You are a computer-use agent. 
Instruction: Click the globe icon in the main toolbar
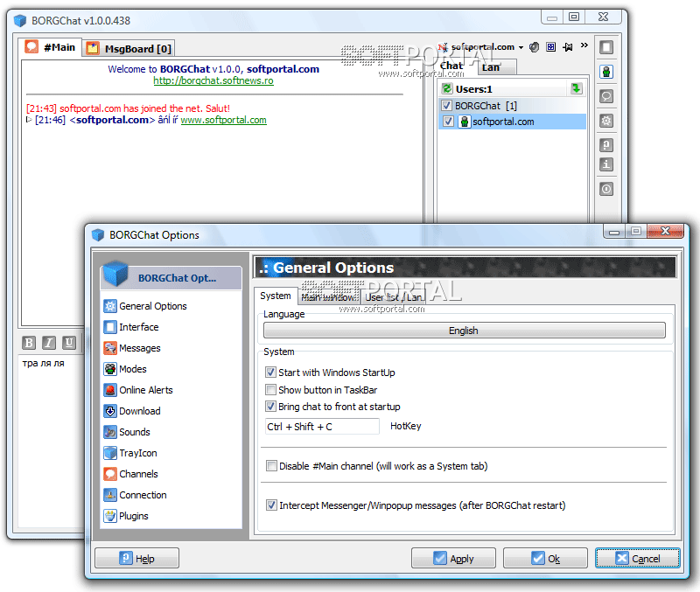(534, 47)
